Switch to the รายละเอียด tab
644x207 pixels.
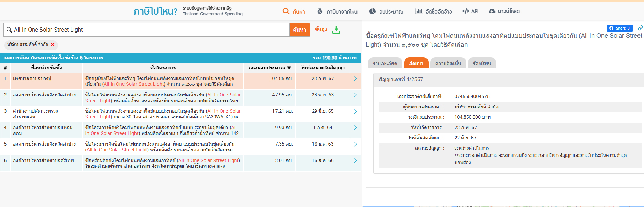click(x=385, y=64)
